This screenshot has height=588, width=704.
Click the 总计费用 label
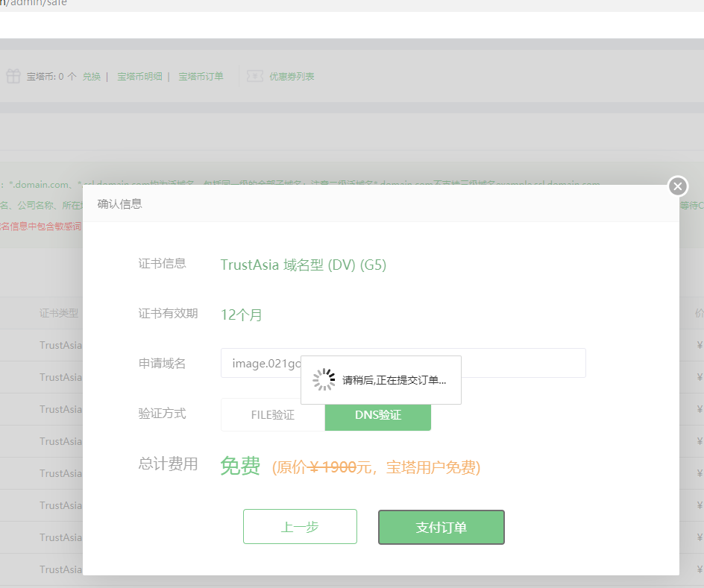(168, 464)
